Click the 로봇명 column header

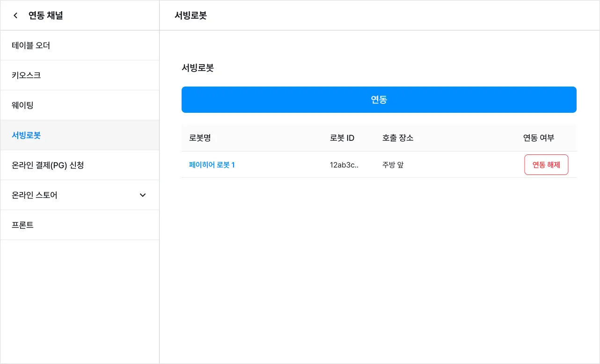(x=200, y=138)
